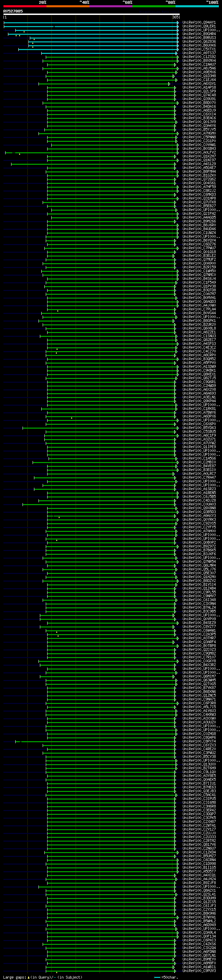Open hit UniRef100_C1N4U7
Image resolution: width=222 pixels, height=980 pixels.
199,64
